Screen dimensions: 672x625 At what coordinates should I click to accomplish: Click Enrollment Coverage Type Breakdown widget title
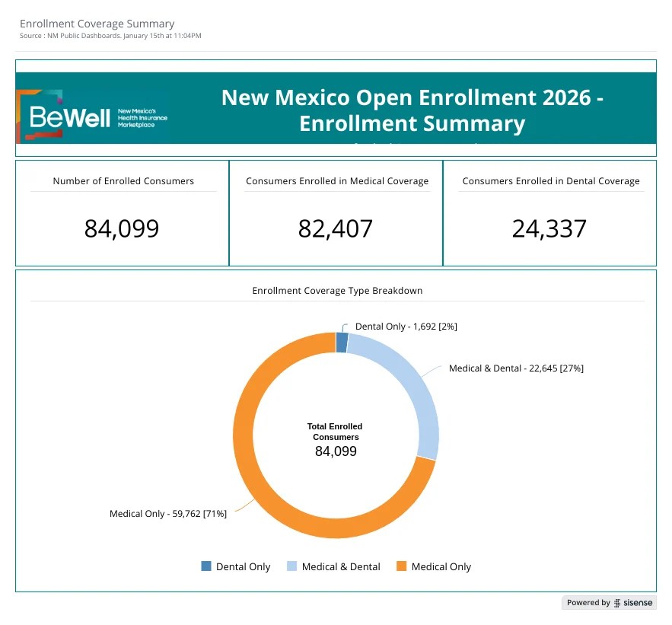click(337, 291)
